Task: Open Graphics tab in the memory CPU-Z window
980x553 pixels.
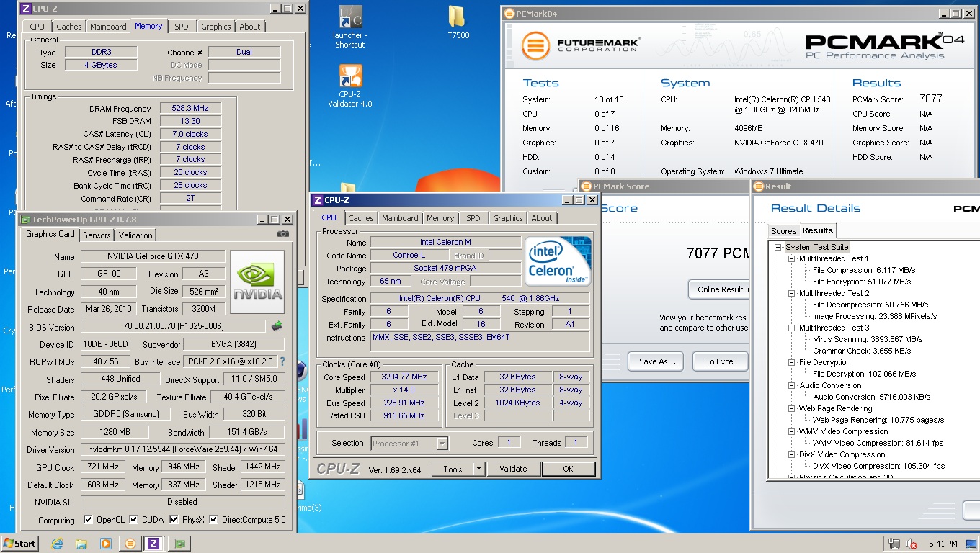Action: [216, 27]
